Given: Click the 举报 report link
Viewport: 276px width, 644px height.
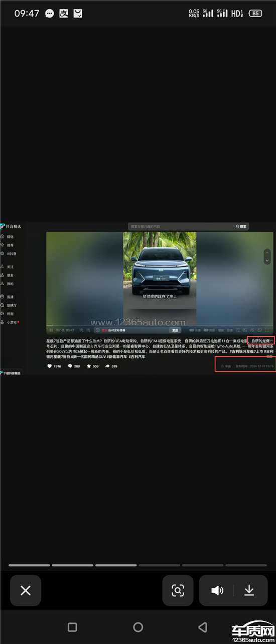Looking at the screenshot, I should (226, 366).
